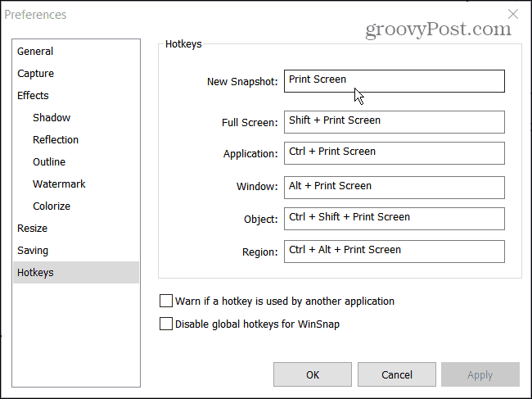Click the Region hotkey input
The height and width of the screenshot is (399, 532).
[394, 251]
